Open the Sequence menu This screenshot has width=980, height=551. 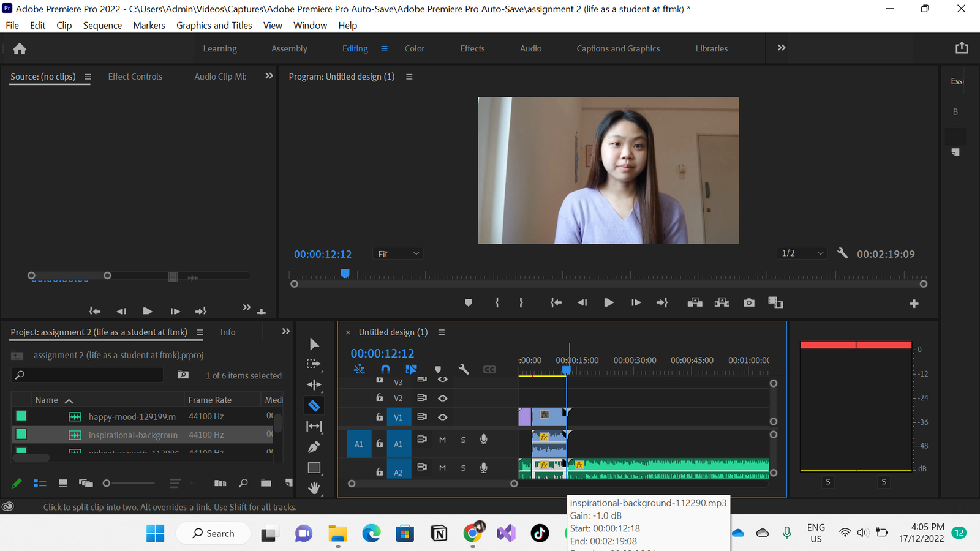click(x=102, y=25)
